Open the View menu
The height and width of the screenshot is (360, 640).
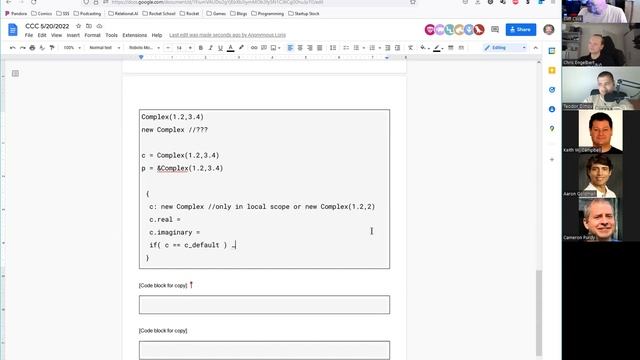click(56, 36)
